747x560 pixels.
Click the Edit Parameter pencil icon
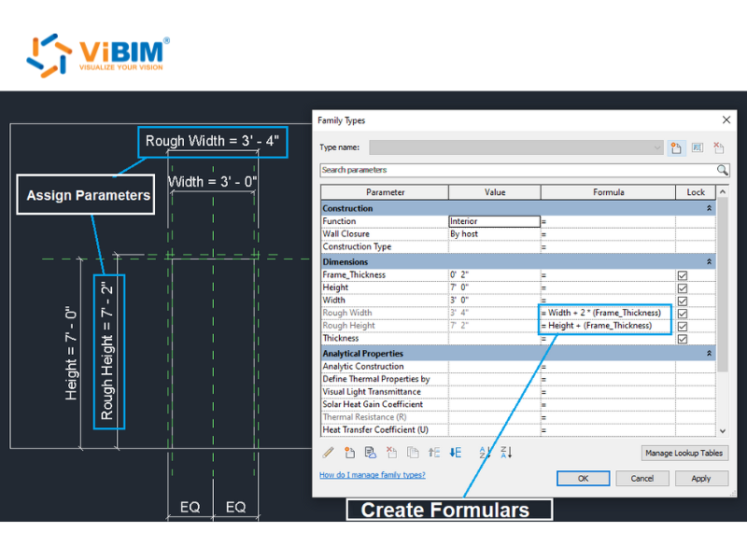click(x=329, y=453)
